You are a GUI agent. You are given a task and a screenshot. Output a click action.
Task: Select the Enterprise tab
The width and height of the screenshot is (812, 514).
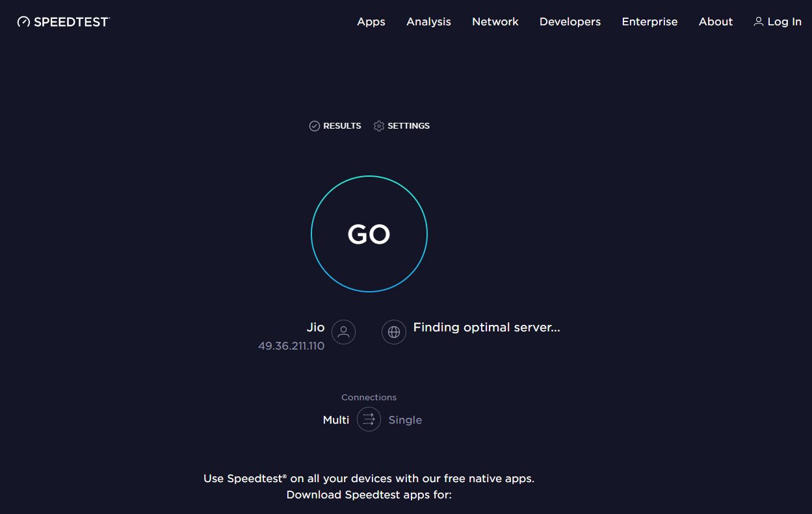pos(649,21)
